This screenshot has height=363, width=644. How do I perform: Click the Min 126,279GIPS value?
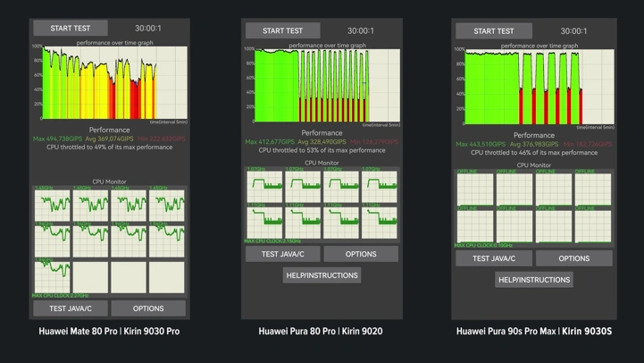pos(373,141)
